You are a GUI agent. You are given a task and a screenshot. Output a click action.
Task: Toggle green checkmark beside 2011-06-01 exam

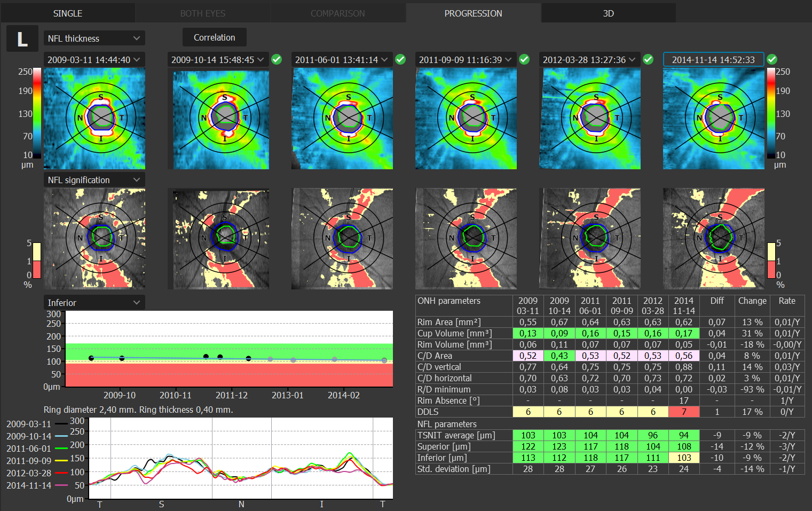(400, 59)
